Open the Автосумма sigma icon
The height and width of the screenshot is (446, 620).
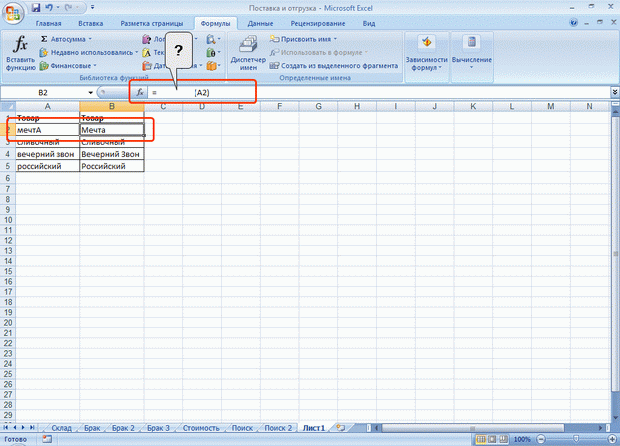44,39
